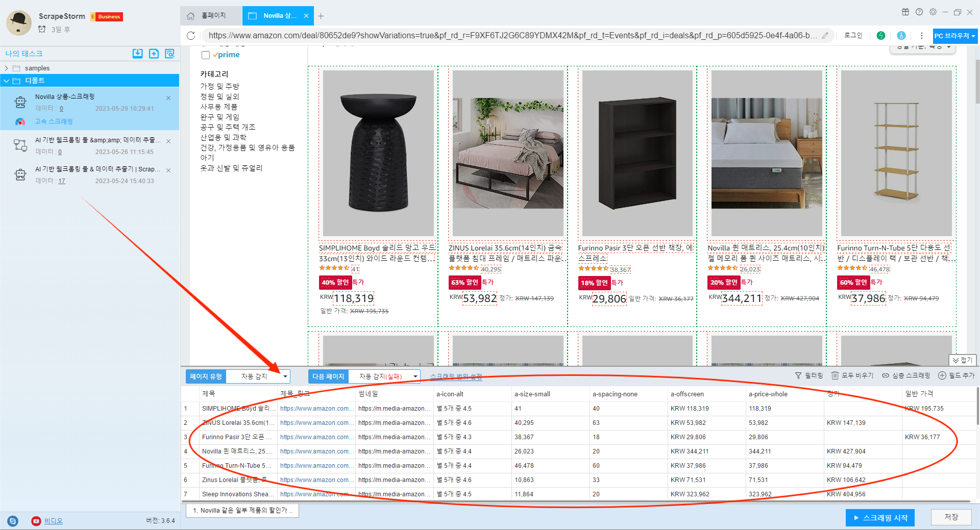This screenshot has height=530, width=980.
Task: Click the 비디오 link
Action: pyautogui.click(x=53, y=521)
